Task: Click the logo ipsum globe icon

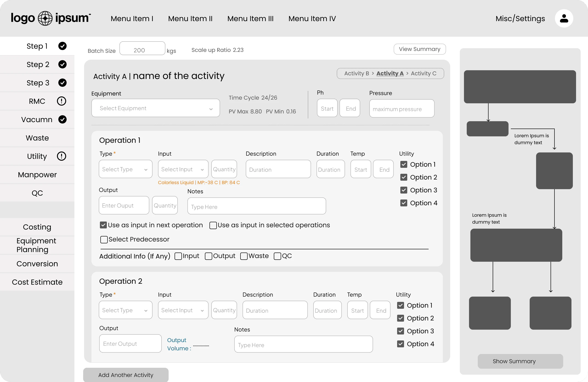Action: pyautogui.click(x=45, y=18)
